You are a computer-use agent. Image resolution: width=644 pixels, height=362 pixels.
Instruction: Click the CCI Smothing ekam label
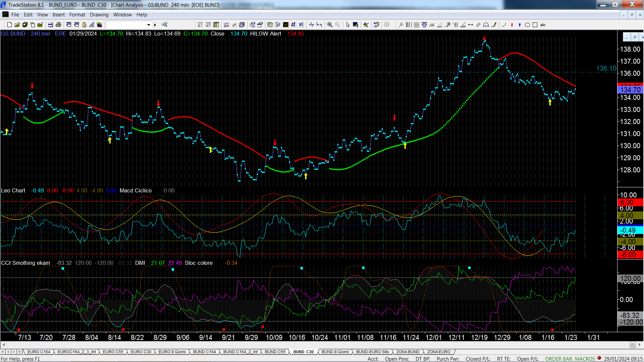[x=25, y=263]
